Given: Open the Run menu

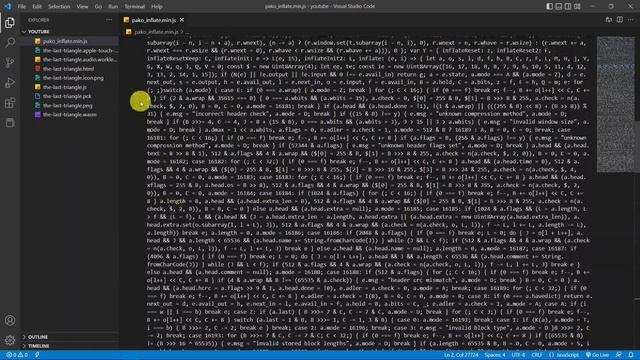Looking at the screenshot, I should tap(113, 7).
